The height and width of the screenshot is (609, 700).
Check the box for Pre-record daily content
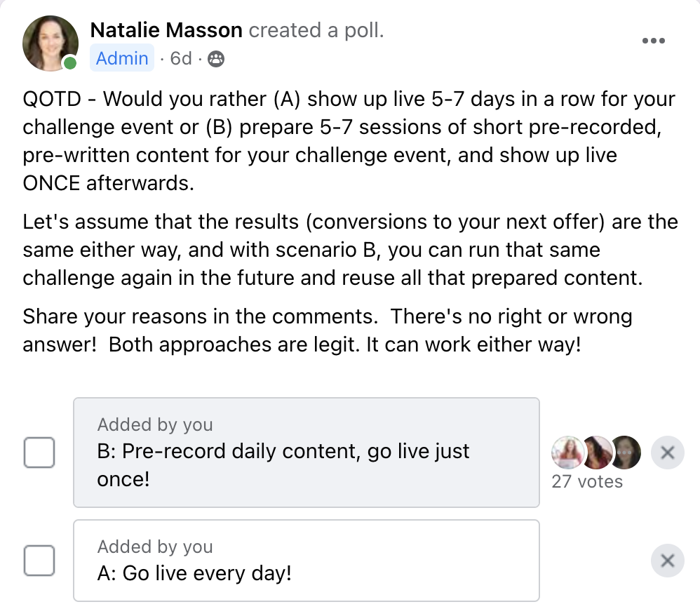point(39,453)
